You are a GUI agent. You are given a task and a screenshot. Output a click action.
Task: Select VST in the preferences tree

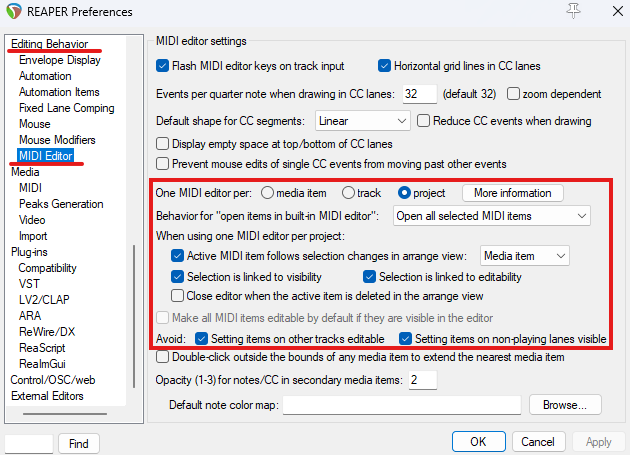click(29, 284)
